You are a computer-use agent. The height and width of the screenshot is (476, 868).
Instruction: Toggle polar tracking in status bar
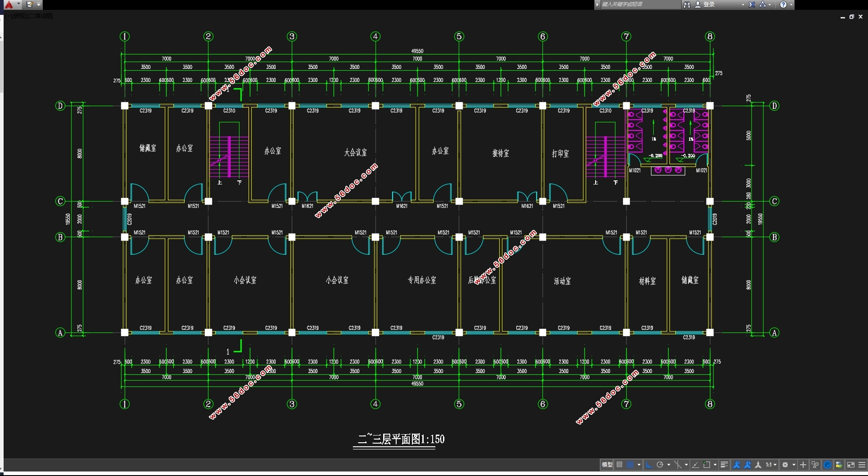660,465
